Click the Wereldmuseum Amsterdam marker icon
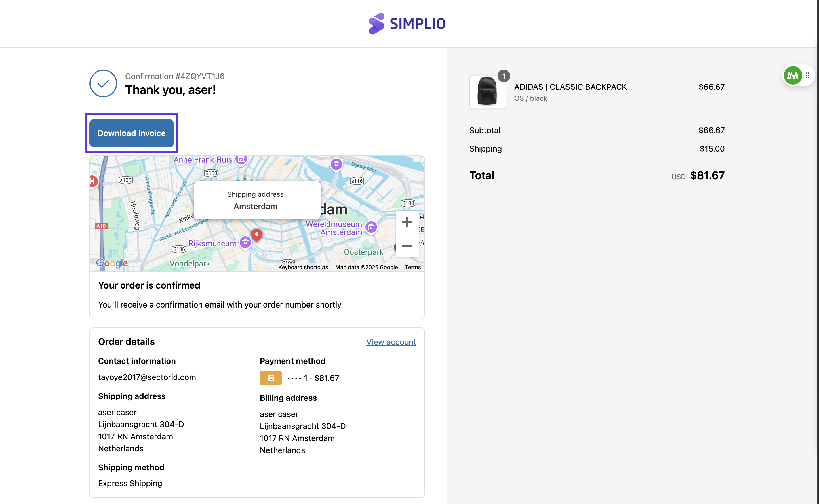 371,228
